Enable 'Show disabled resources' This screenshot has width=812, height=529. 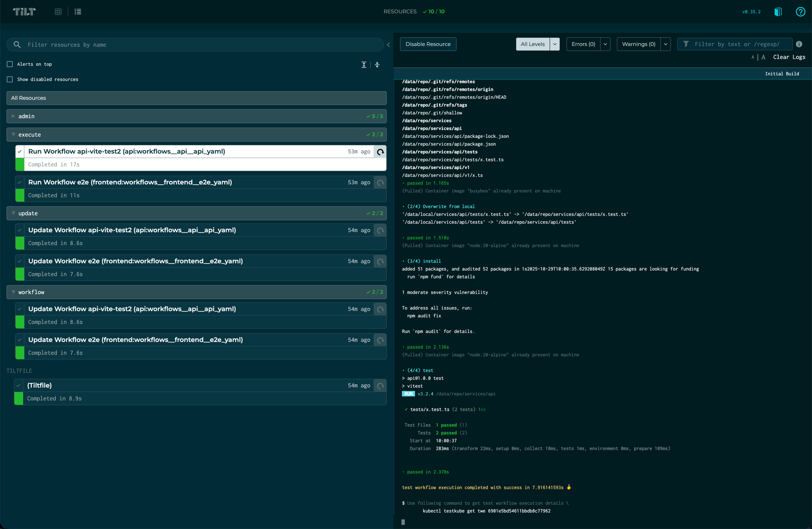tap(10, 79)
